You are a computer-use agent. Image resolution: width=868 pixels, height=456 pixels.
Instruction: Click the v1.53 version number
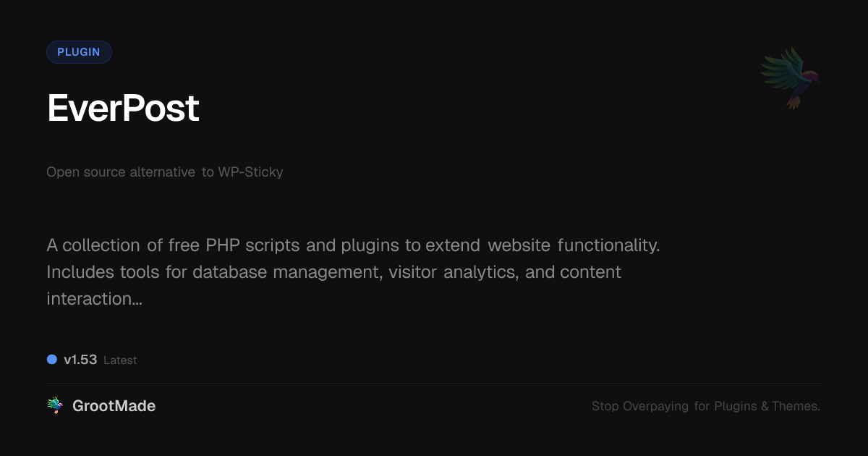pyautogui.click(x=80, y=360)
